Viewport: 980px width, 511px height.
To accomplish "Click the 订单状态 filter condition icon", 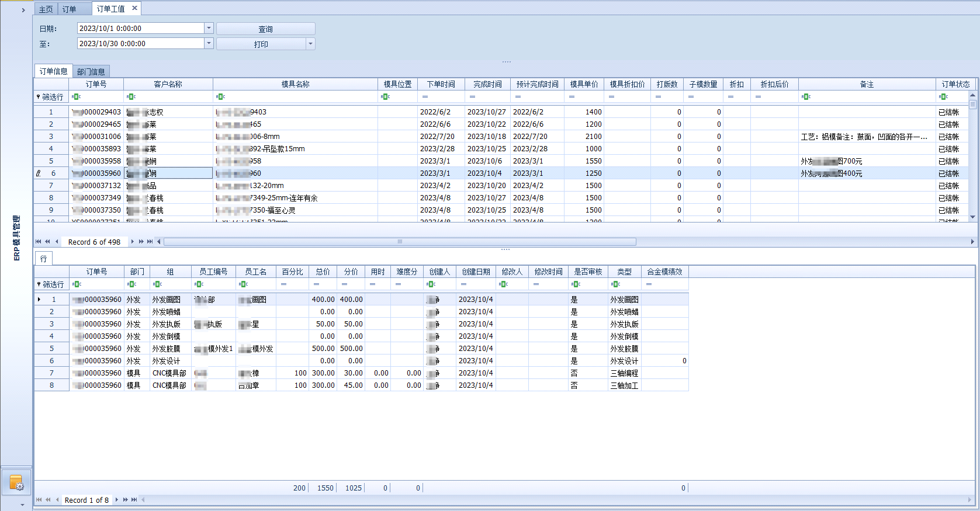I will pyautogui.click(x=943, y=97).
